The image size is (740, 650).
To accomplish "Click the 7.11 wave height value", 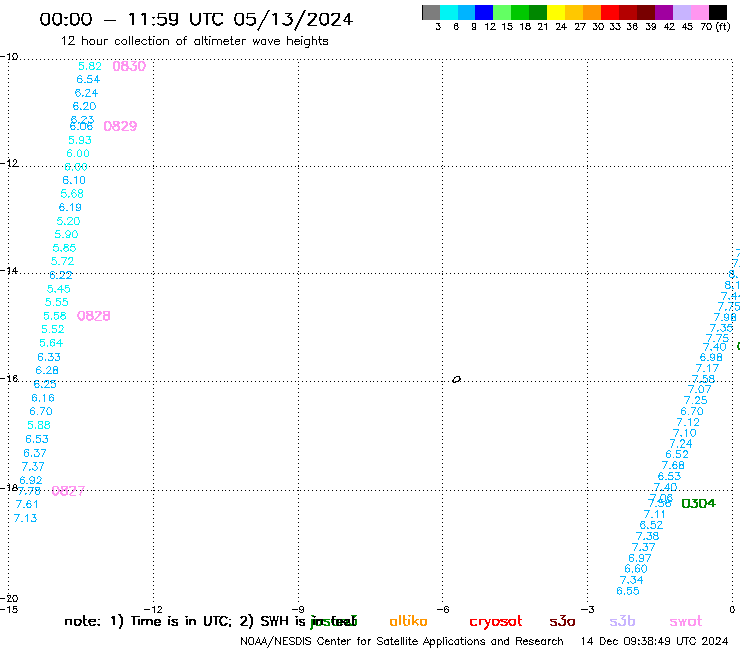I will pyautogui.click(x=654, y=515).
